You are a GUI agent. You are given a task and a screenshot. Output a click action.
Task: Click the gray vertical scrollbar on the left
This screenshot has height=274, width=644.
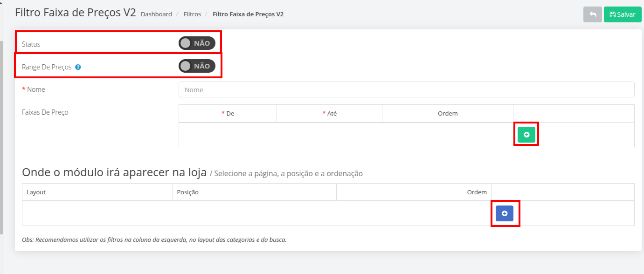(x=1, y=137)
